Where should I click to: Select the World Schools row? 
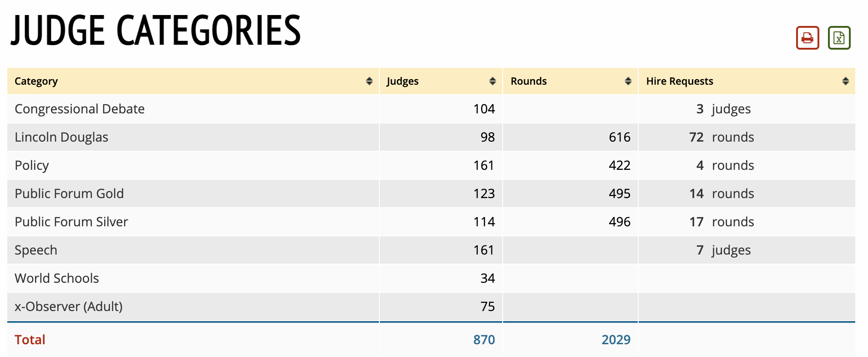click(57, 278)
